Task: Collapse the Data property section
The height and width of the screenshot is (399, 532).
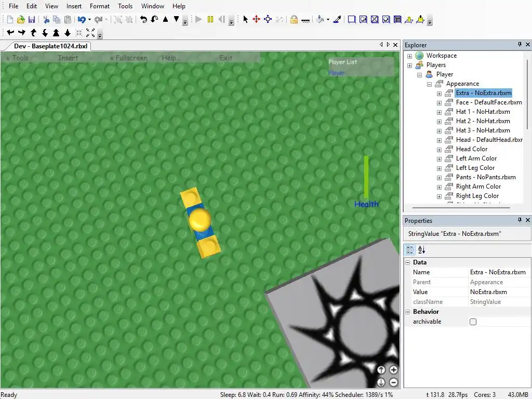Action: pos(407,262)
